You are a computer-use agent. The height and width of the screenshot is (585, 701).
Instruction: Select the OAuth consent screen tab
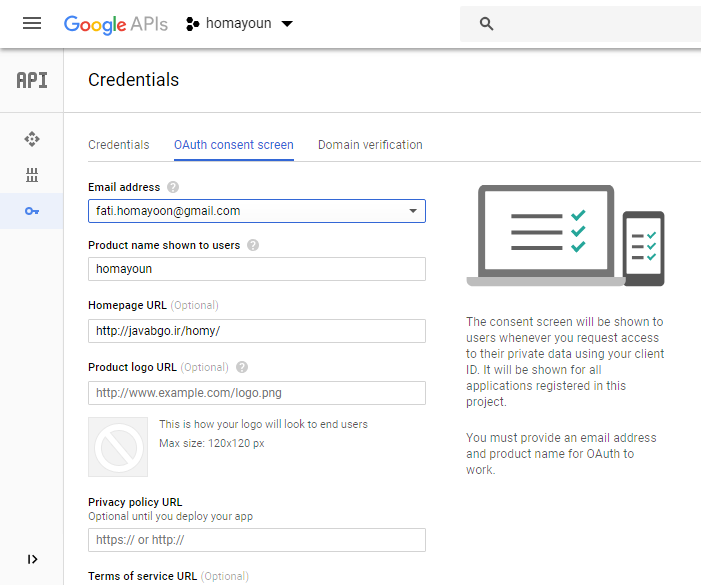point(234,145)
